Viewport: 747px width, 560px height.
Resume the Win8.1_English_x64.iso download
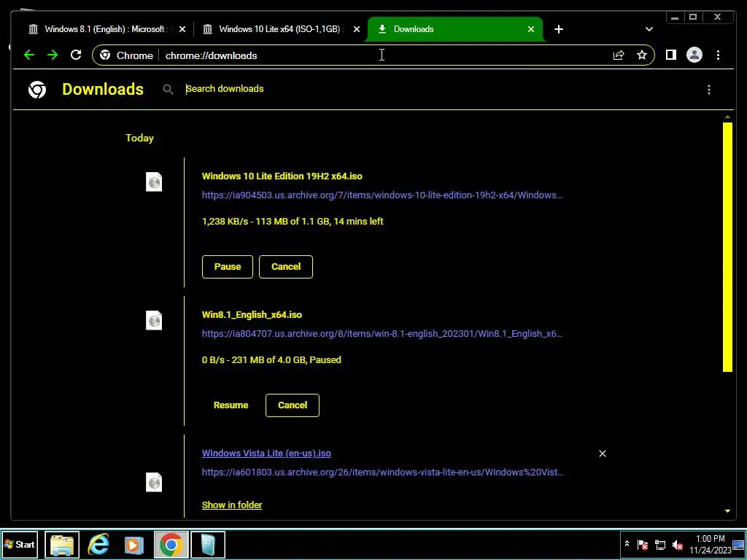231,405
